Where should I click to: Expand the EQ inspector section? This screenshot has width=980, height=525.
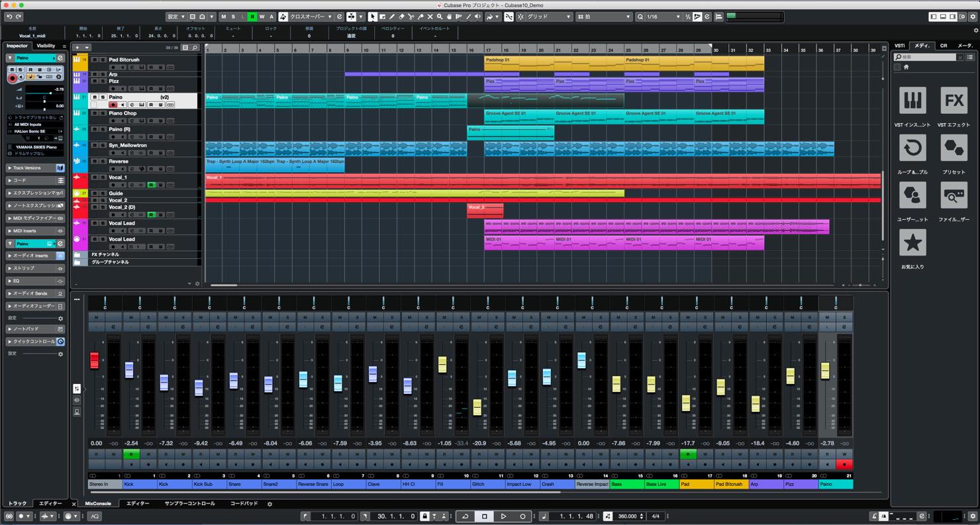coord(36,281)
